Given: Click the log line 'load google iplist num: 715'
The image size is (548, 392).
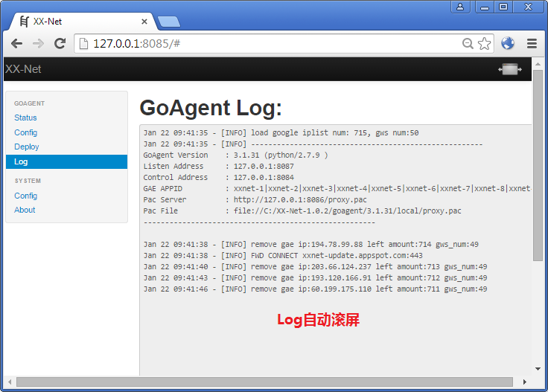Looking at the screenshot, I should point(281,132).
